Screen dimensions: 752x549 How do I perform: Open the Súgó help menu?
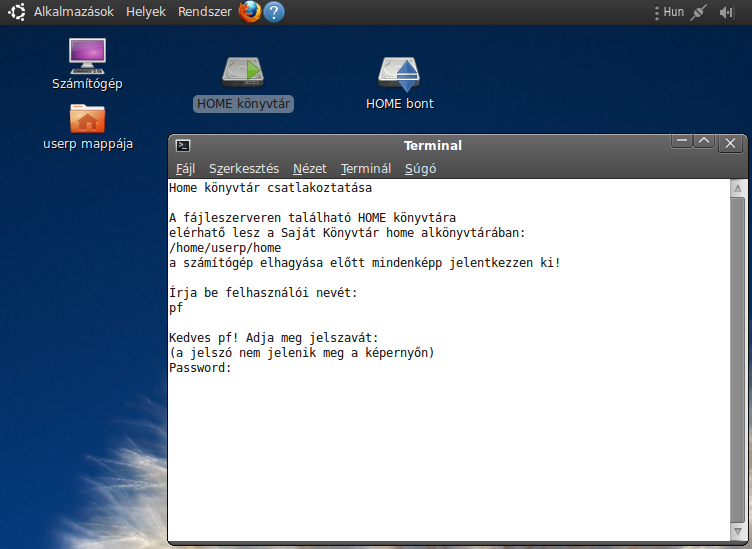[x=420, y=168]
